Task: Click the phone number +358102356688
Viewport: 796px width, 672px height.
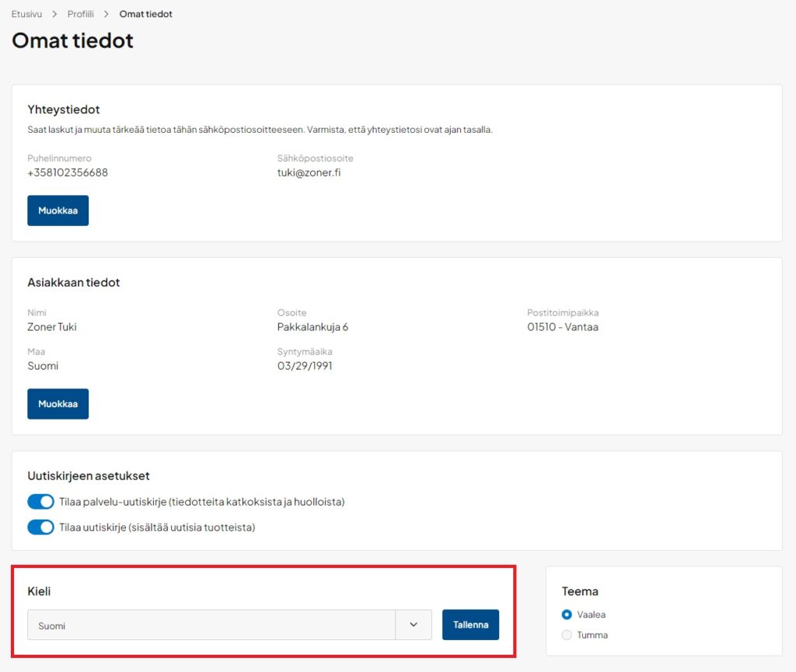Action: (x=68, y=172)
